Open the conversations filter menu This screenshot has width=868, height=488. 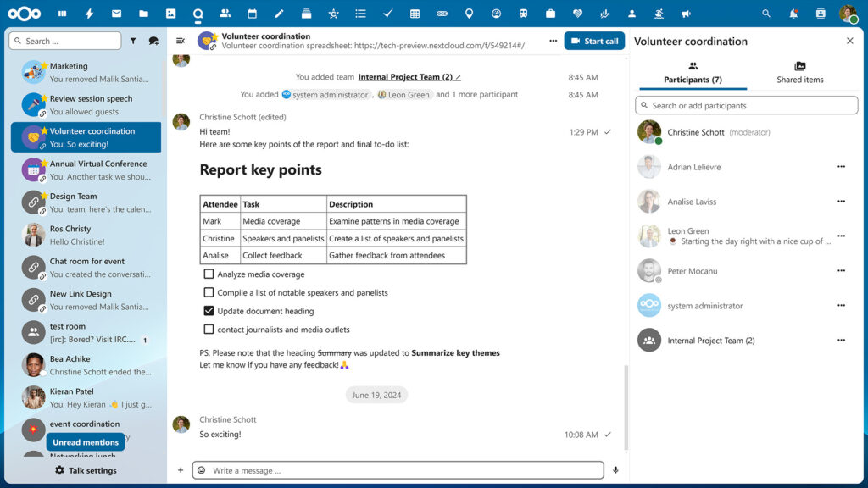pos(134,40)
